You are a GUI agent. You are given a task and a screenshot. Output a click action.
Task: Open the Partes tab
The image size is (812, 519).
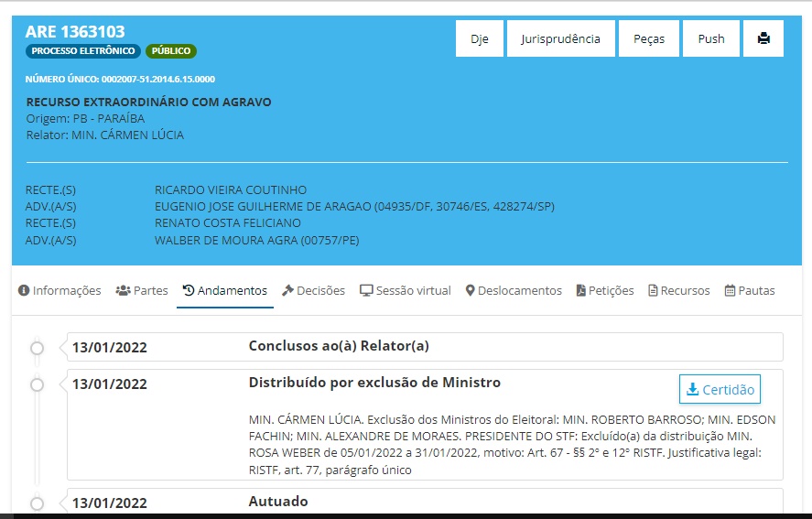142,290
